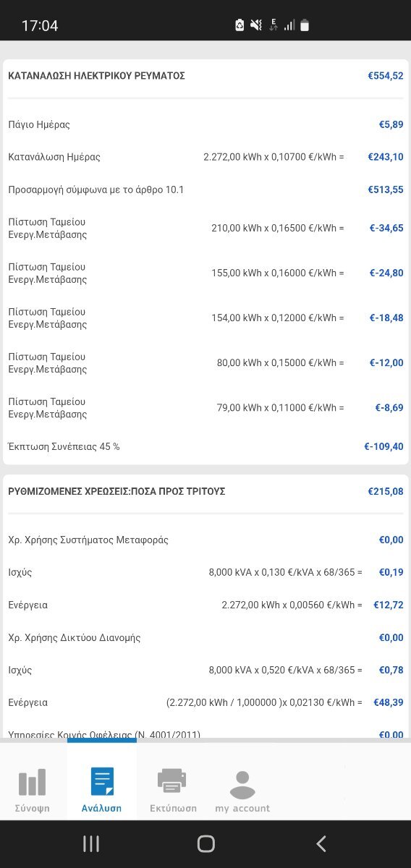Open Android recent apps button
Screen dimensions: 411x868
[x=90, y=843]
